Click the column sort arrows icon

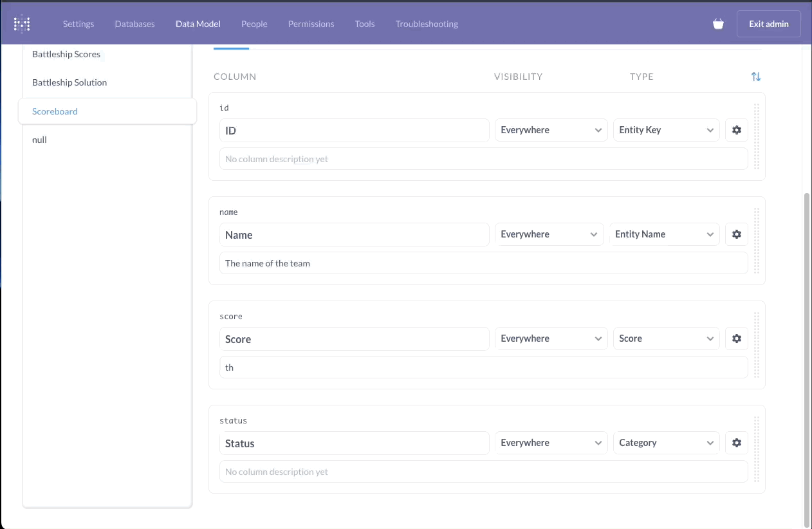[x=755, y=76]
